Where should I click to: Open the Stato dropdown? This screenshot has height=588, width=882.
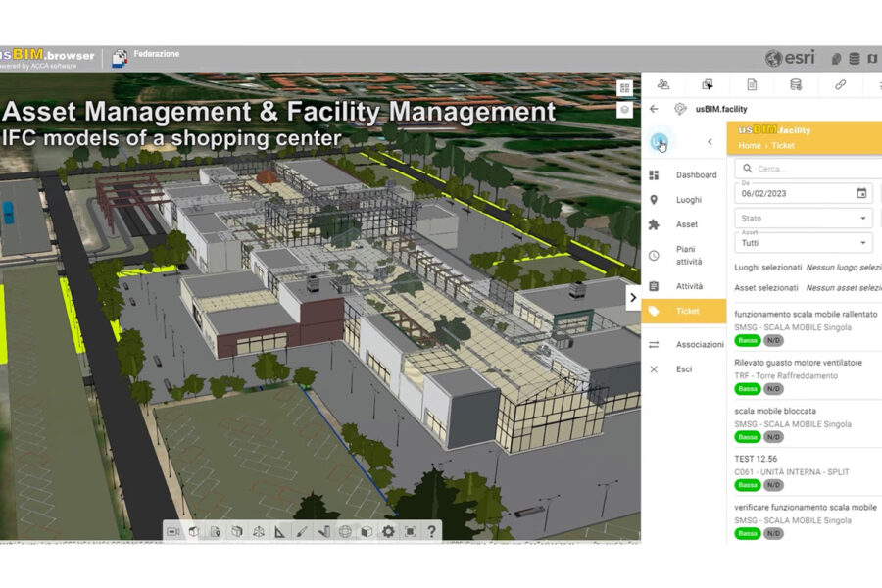pos(804,218)
